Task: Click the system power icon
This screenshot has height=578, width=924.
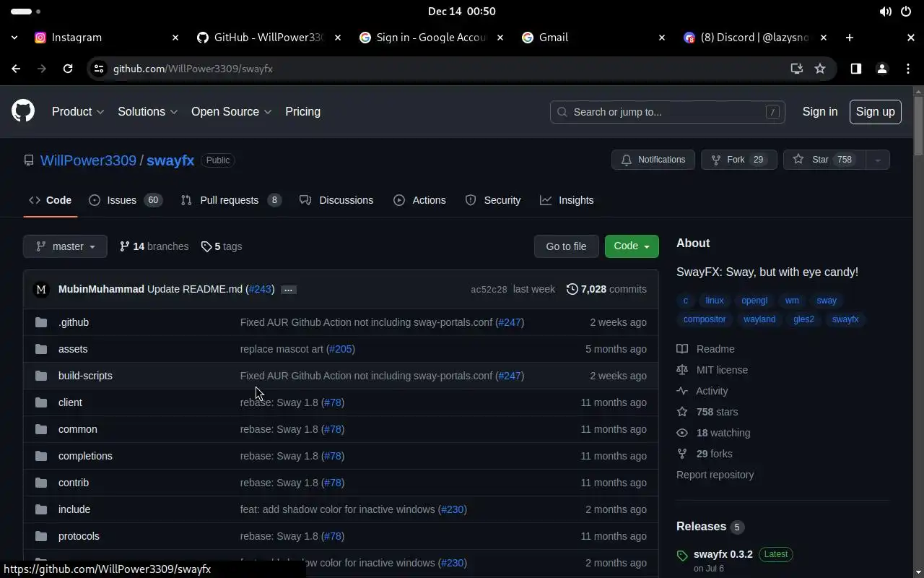Action: pos(906,12)
